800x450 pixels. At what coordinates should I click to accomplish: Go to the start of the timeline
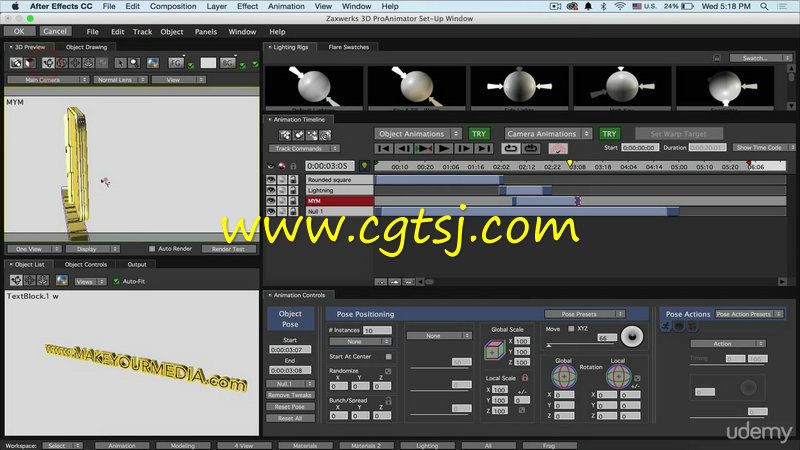click(384, 148)
